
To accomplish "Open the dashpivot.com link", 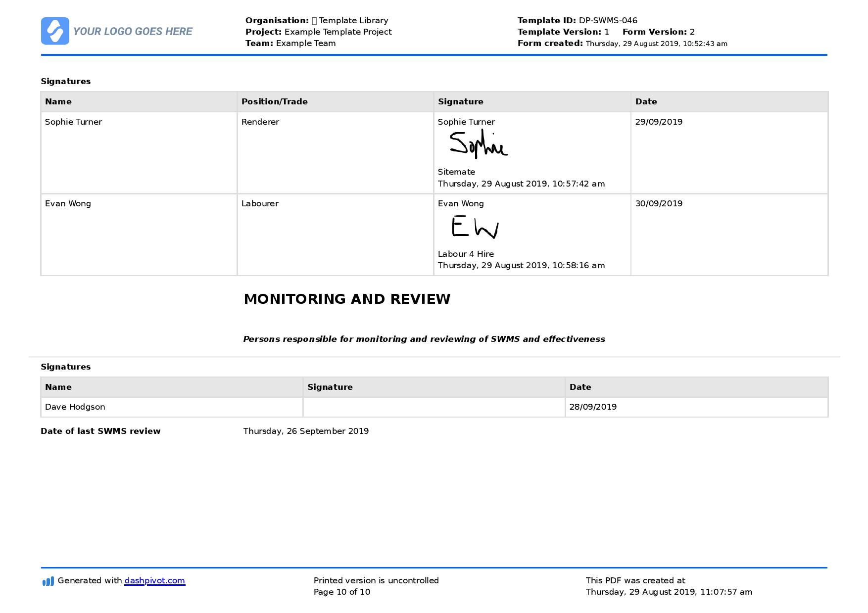I will tap(155, 581).
